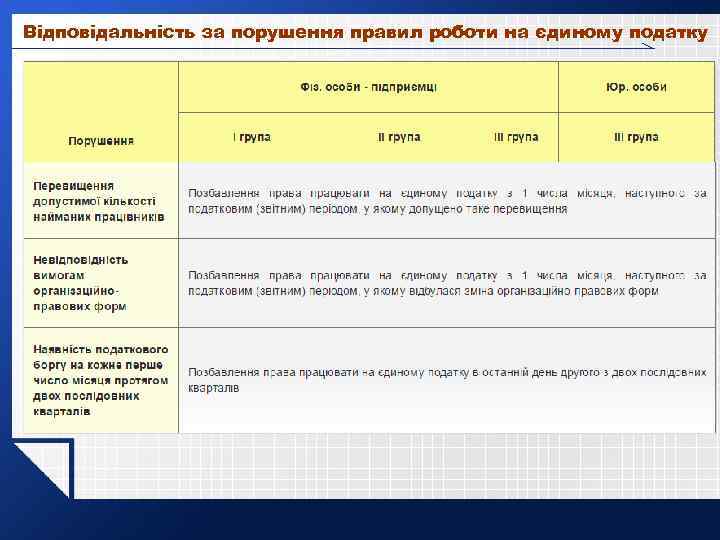Click penalty text ending 'двох послідовних кварталів'
This screenshot has width=720, height=540.
447,380
